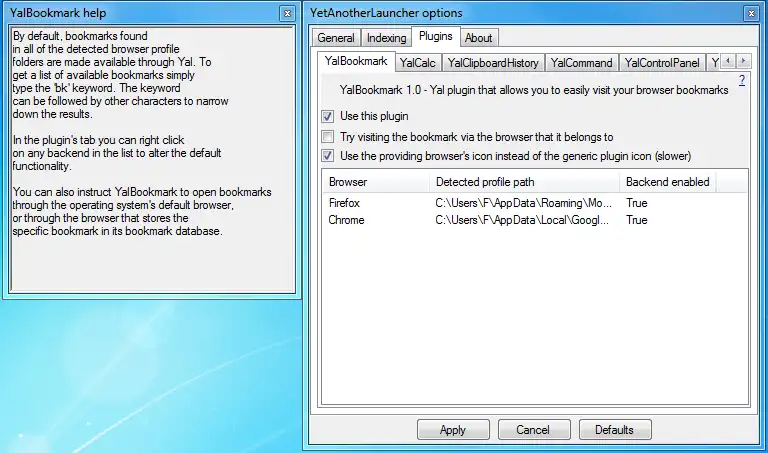Viewport: 768px width, 453px height.
Task: Click the True value in the Chrome row
Action: click(637, 220)
